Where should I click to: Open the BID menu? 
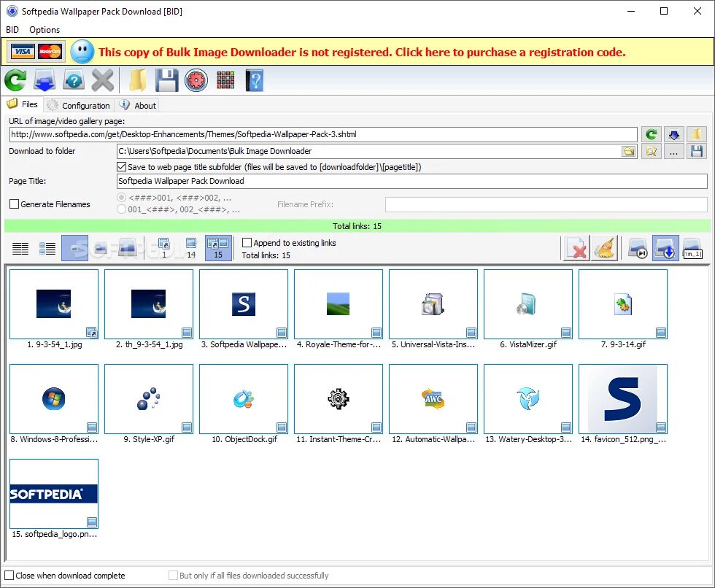coord(12,30)
